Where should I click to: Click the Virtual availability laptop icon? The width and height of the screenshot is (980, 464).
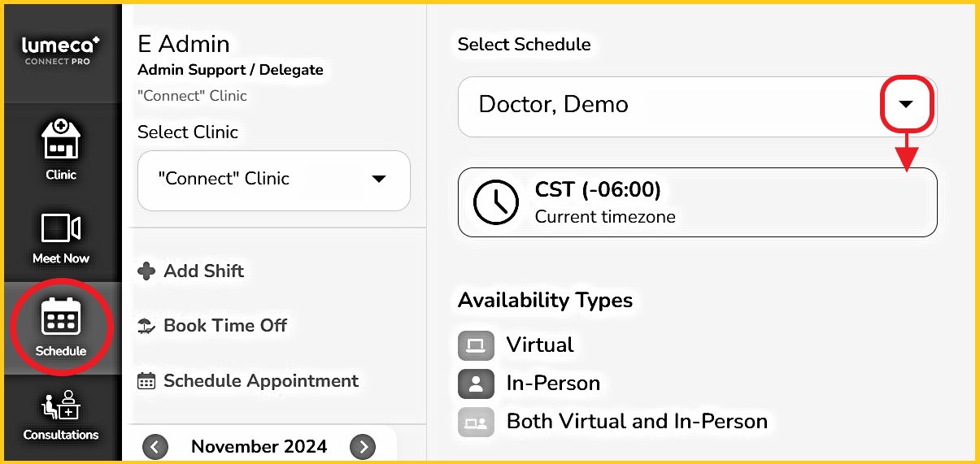point(476,345)
